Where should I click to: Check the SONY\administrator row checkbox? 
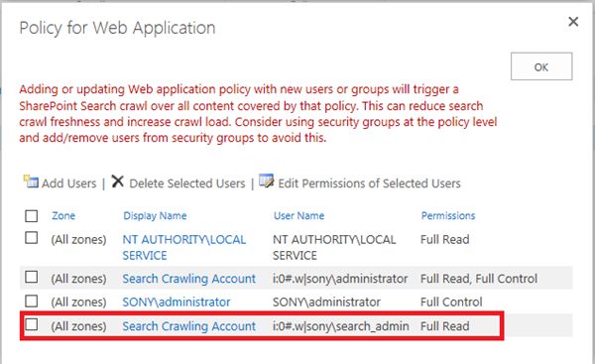[31, 301]
